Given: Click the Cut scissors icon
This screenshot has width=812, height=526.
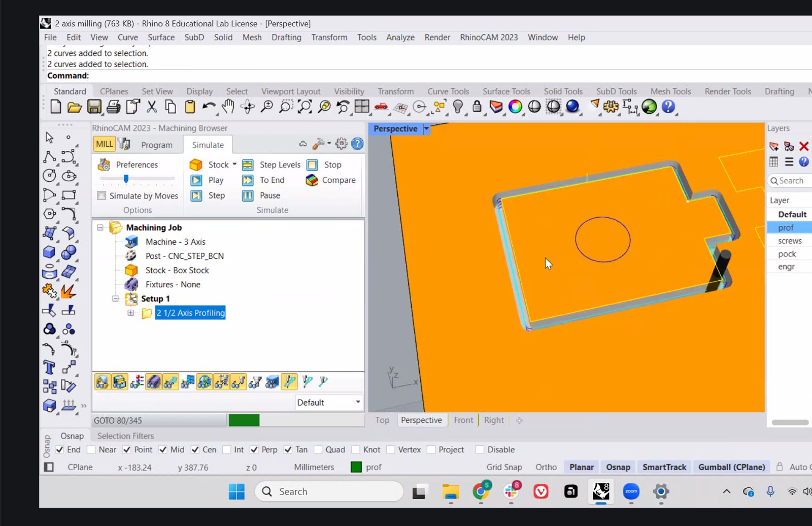Looking at the screenshot, I should (x=152, y=107).
